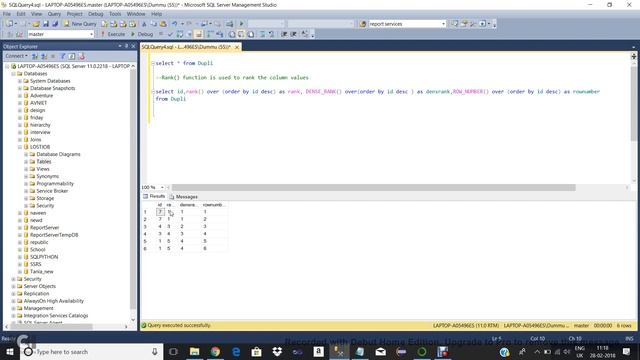
Task: Click the editor horizontal scrollbar
Action: pos(373,188)
